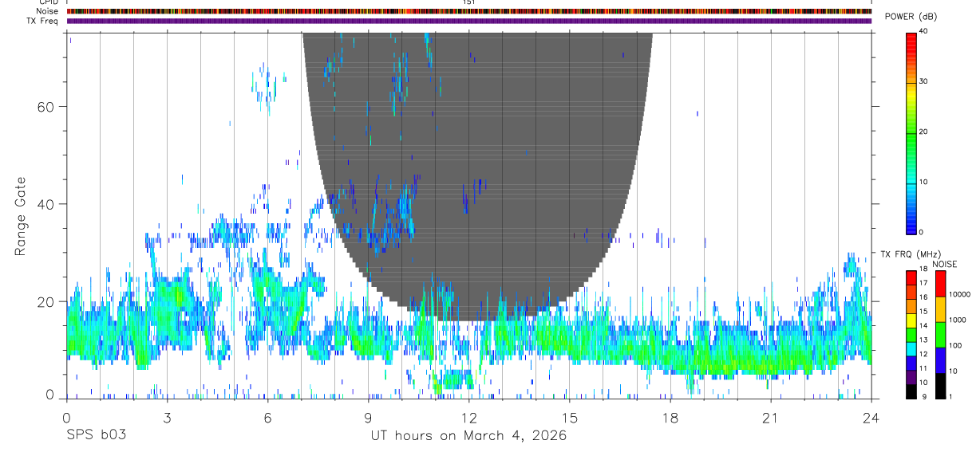
Task: Click the TX FRQ frequency color bar
Action: click(911, 334)
